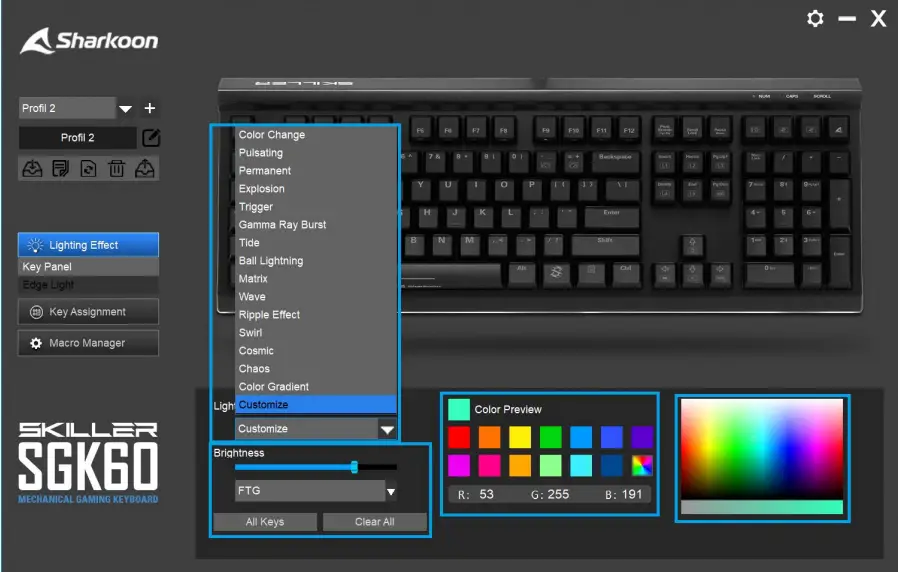Open the Macro Manager section
The width and height of the screenshot is (898, 572).
(88, 343)
